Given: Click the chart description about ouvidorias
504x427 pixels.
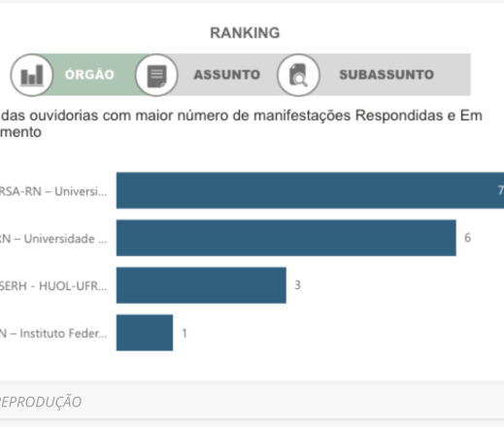Looking at the screenshot, I should tap(241, 123).
